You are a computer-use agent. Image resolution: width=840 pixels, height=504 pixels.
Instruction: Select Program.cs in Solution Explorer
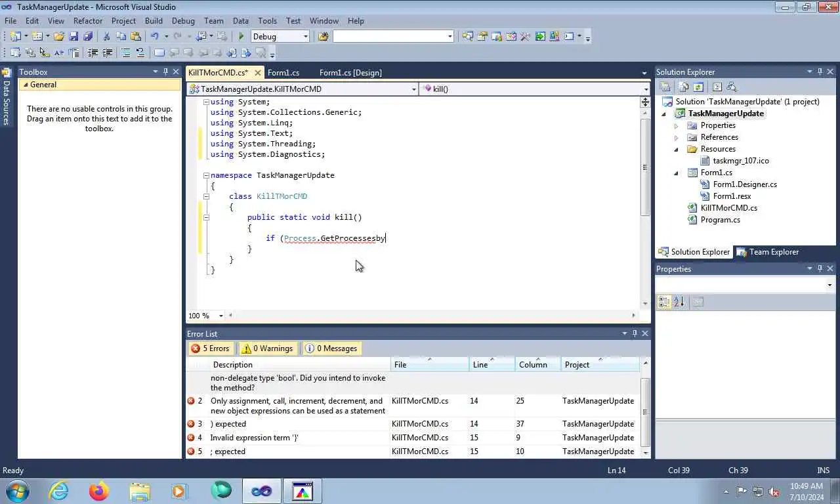pyautogui.click(x=720, y=220)
